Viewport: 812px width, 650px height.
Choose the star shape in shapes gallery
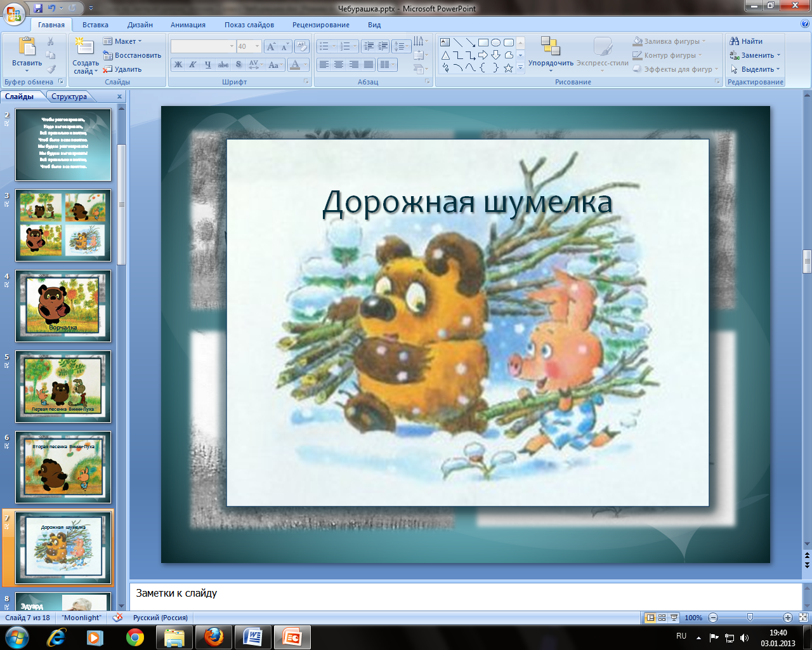click(x=508, y=68)
